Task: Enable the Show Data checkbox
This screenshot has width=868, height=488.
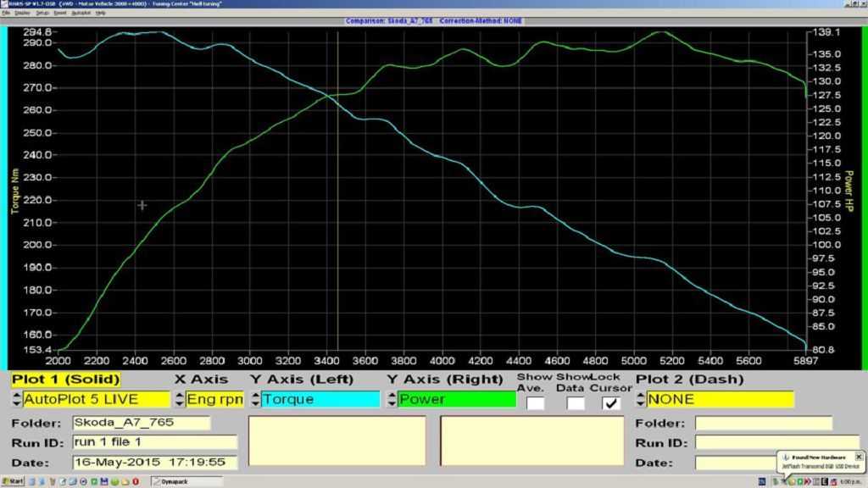Action: pyautogui.click(x=576, y=403)
